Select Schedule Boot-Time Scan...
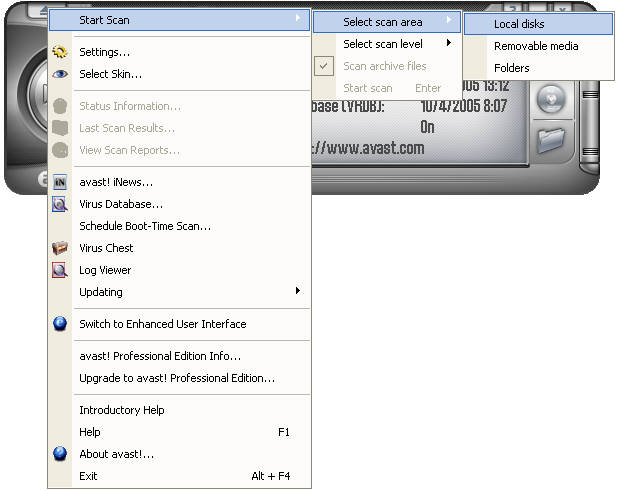The image size is (617, 491). [179, 226]
